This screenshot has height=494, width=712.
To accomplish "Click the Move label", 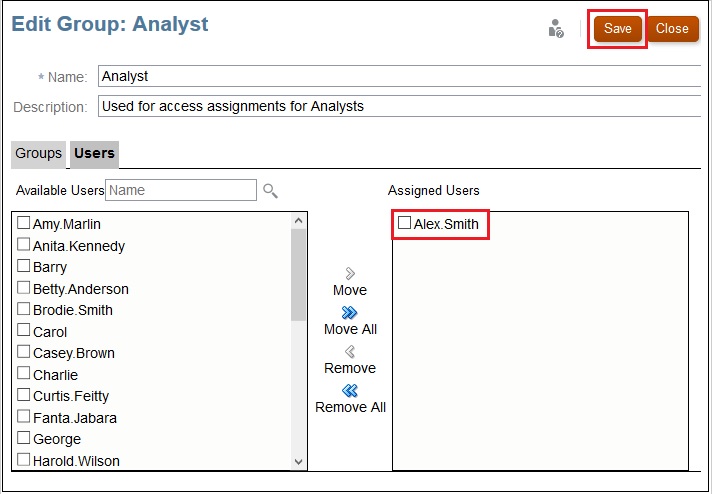I will pos(350,290).
